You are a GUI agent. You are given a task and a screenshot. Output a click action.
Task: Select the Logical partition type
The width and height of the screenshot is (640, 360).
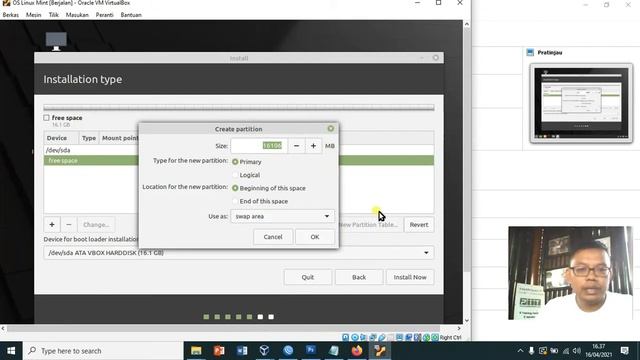(235, 175)
